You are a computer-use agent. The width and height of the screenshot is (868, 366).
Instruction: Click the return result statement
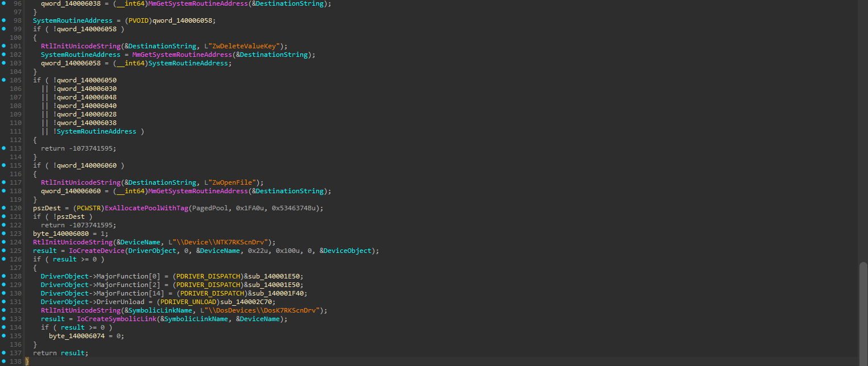[x=61, y=353]
